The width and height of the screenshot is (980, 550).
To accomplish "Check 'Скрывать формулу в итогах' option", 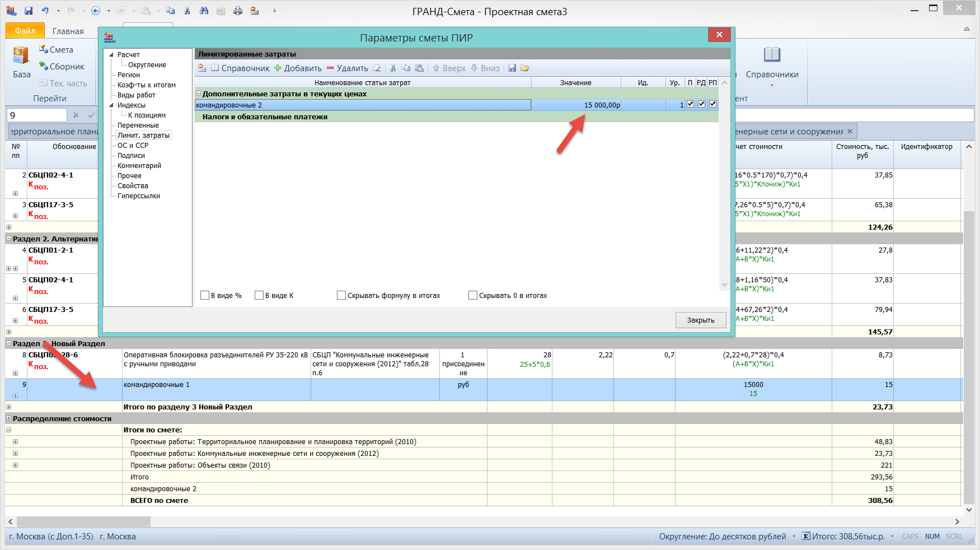I will (x=341, y=295).
